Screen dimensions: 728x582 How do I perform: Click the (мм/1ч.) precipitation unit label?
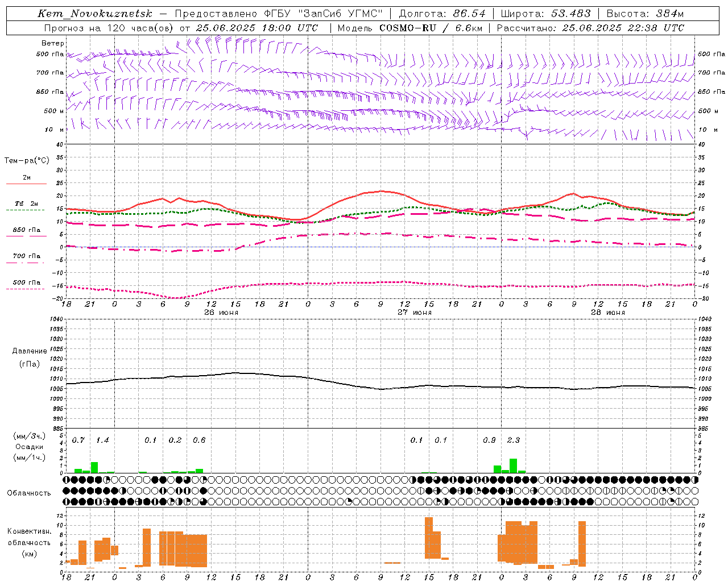29,457
